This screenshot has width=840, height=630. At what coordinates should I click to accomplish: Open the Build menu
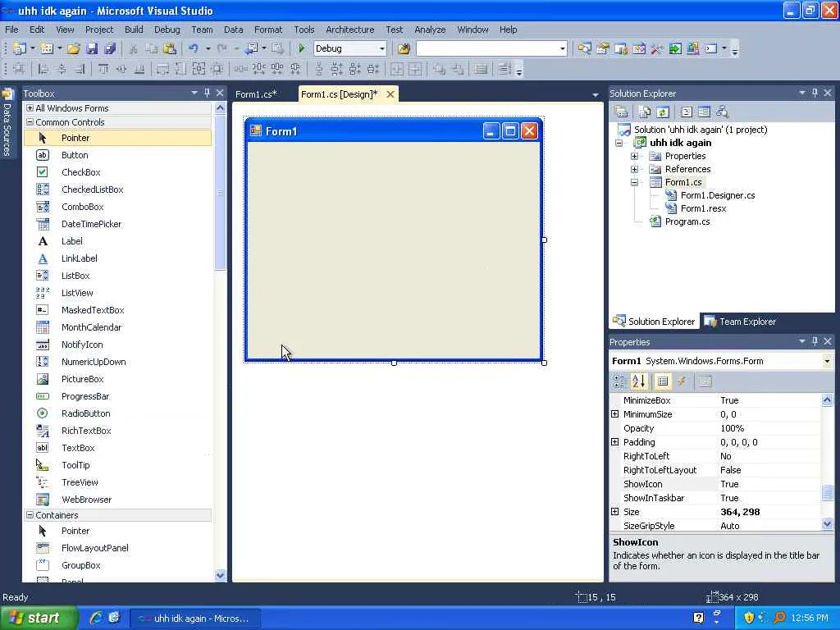click(x=134, y=30)
